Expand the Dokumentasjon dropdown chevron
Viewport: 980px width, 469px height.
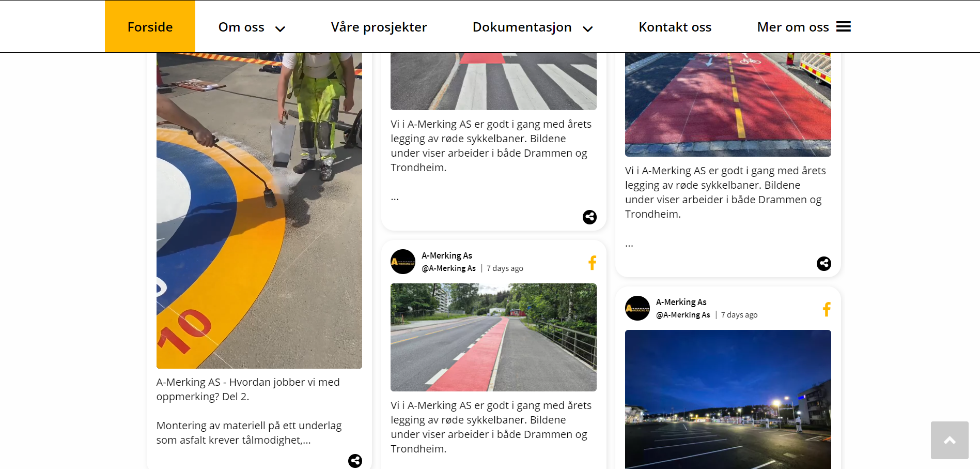coord(587,29)
